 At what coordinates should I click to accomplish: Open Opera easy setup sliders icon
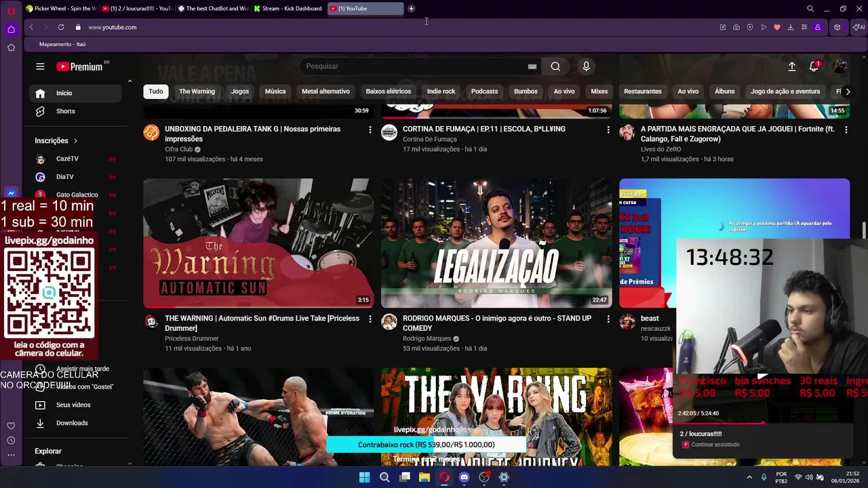tap(804, 27)
